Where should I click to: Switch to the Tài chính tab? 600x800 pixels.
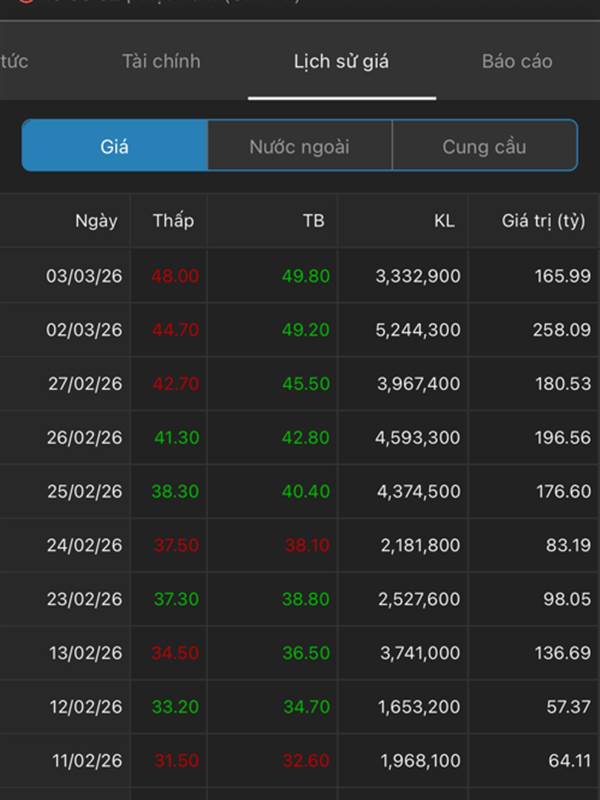coord(161,61)
